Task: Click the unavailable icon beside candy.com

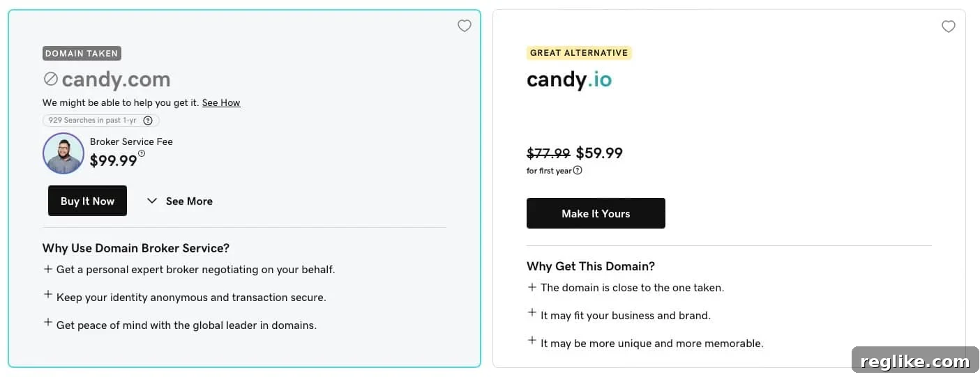Action: pyautogui.click(x=50, y=79)
